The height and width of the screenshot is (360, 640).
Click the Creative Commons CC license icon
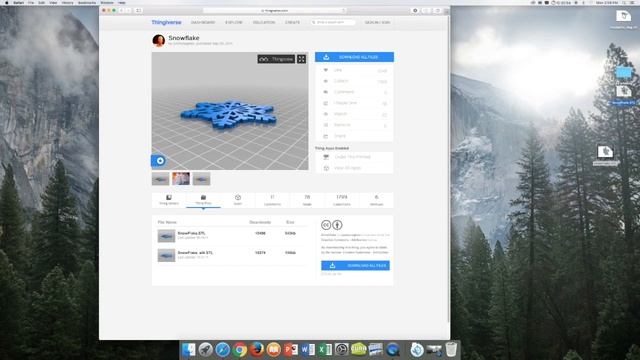tap(326, 225)
